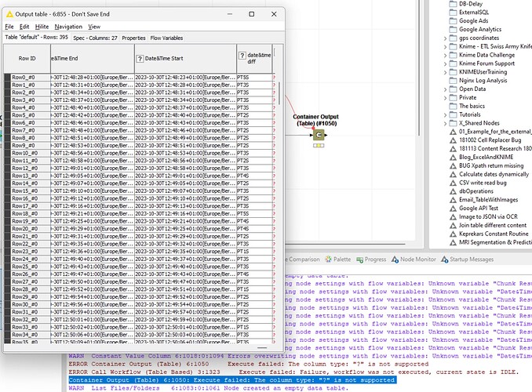Screen dimensions: 532x392
Task: Click the Date&Time End column header
Action: pyautogui.click(x=93, y=58)
